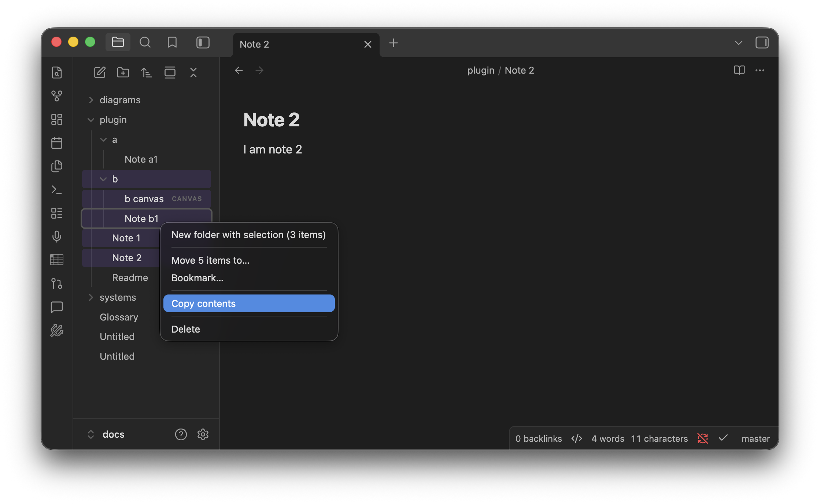The image size is (820, 504).
Task: Open the graph view ribbon icon
Action: click(57, 96)
